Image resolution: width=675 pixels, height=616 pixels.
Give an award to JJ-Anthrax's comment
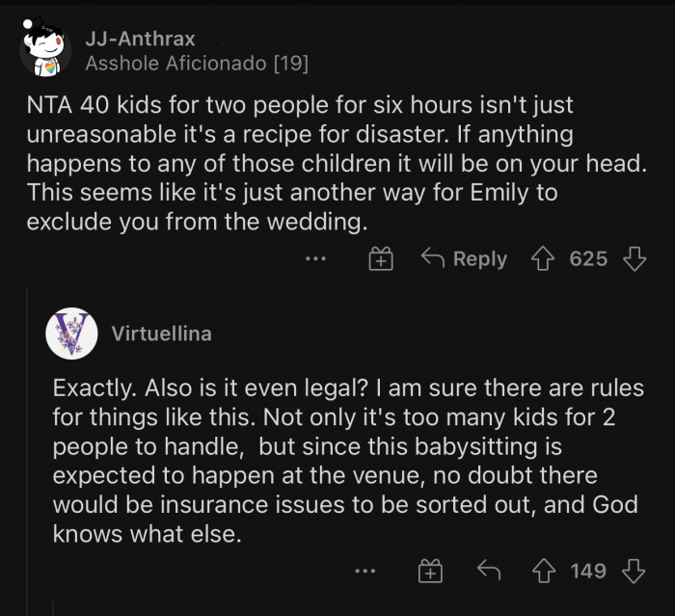pos(382,258)
